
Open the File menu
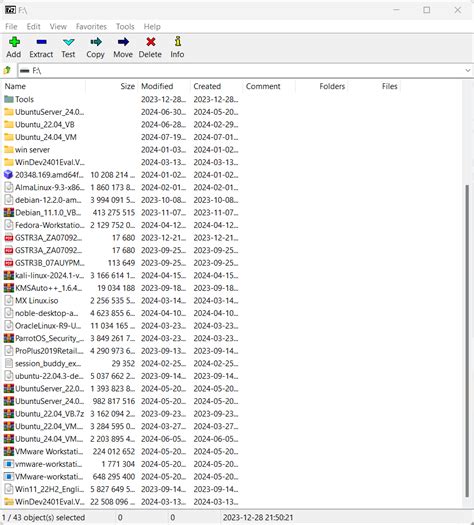11,26
